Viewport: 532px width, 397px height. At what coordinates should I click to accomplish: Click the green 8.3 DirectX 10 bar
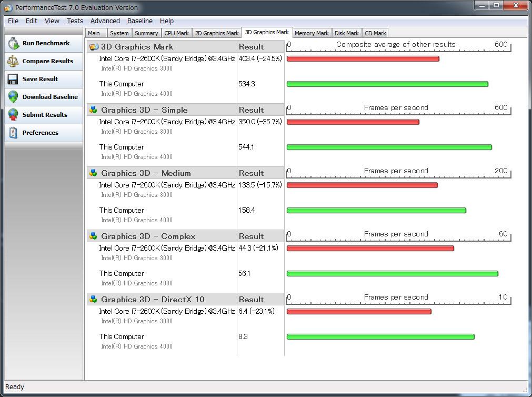pyautogui.click(x=380, y=336)
